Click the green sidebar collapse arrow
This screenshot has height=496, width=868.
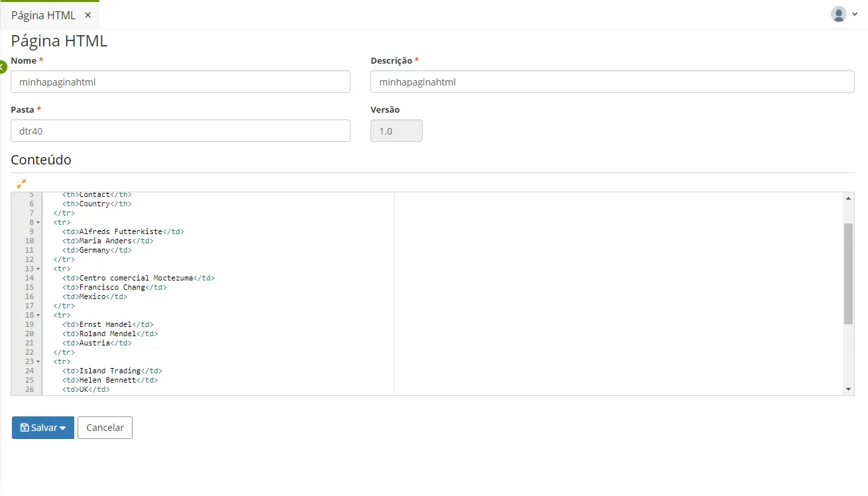coord(3,66)
